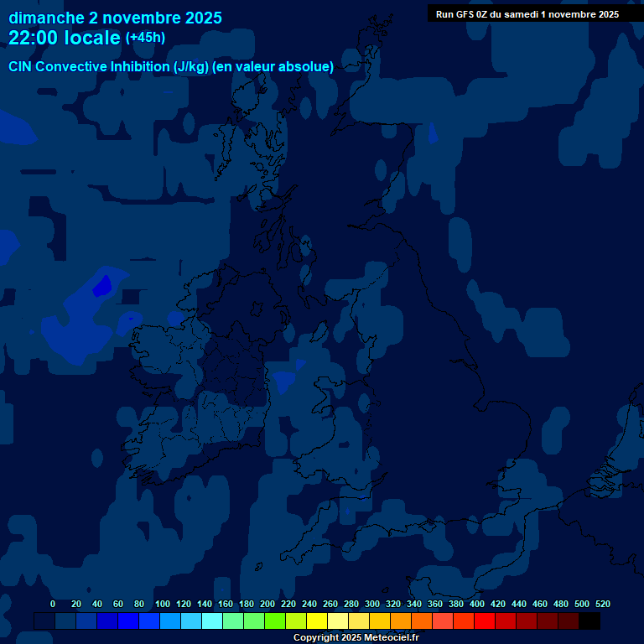Click the 22:00 locale time label

pos(64,38)
